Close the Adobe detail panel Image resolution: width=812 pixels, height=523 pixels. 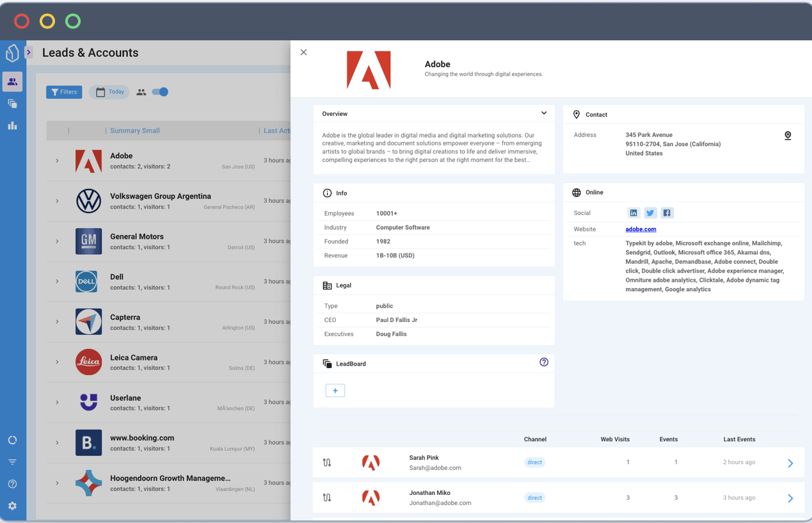(304, 52)
